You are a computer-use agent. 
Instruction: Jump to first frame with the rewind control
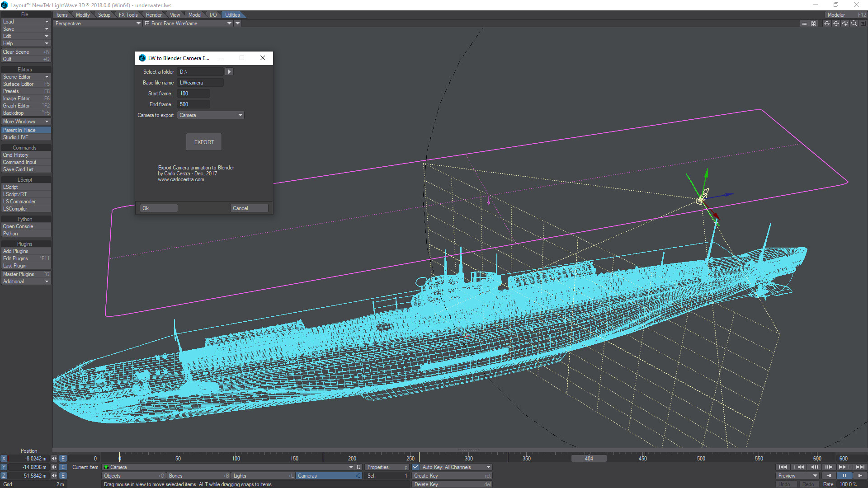(x=783, y=467)
